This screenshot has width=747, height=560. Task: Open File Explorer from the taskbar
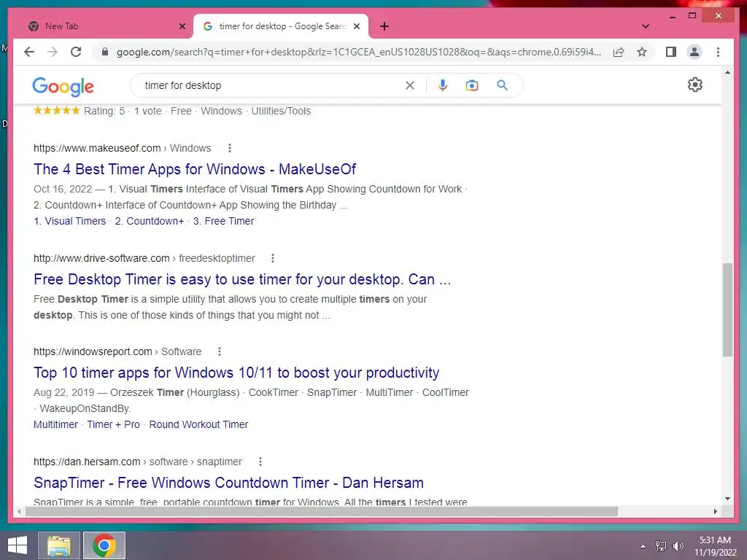click(x=59, y=545)
